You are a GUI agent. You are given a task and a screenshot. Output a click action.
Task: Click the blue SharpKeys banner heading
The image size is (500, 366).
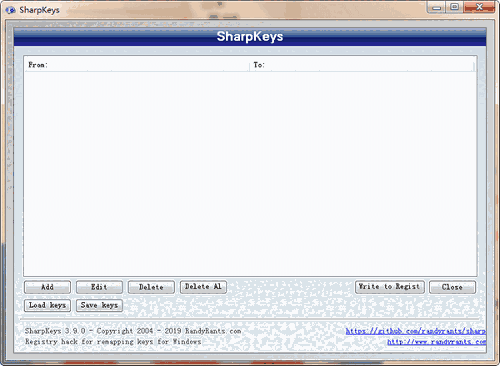click(250, 36)
